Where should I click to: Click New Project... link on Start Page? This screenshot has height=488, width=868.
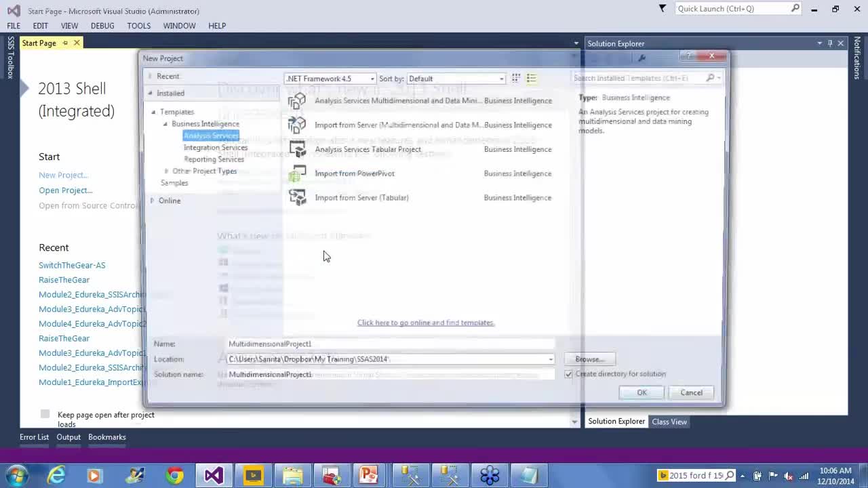(63, 175)
